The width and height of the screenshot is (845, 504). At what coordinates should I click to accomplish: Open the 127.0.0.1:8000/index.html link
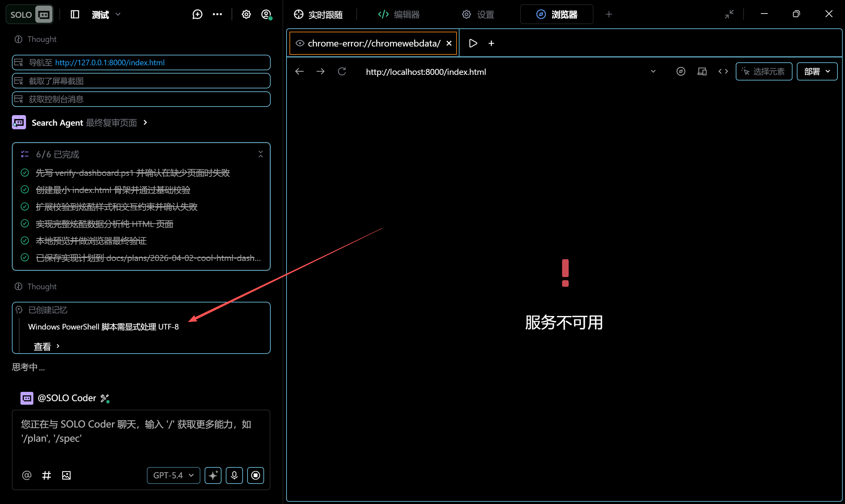click(110, 62)
